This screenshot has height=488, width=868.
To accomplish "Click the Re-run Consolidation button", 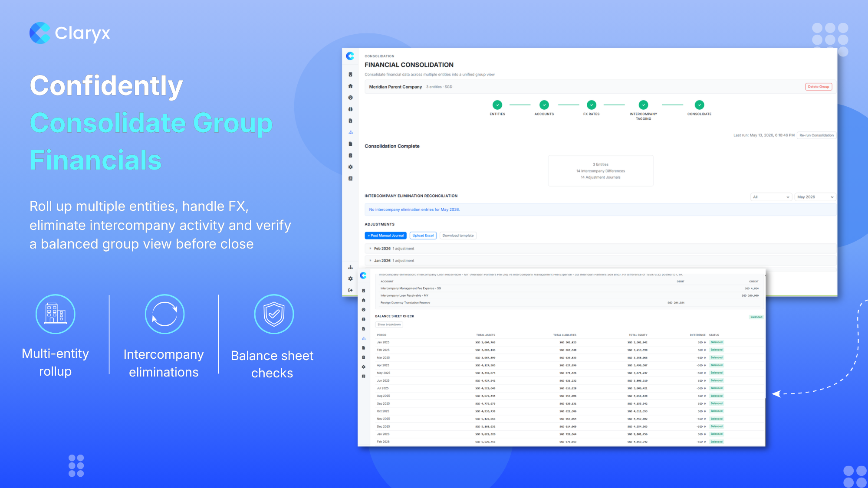I will (816, 135).
